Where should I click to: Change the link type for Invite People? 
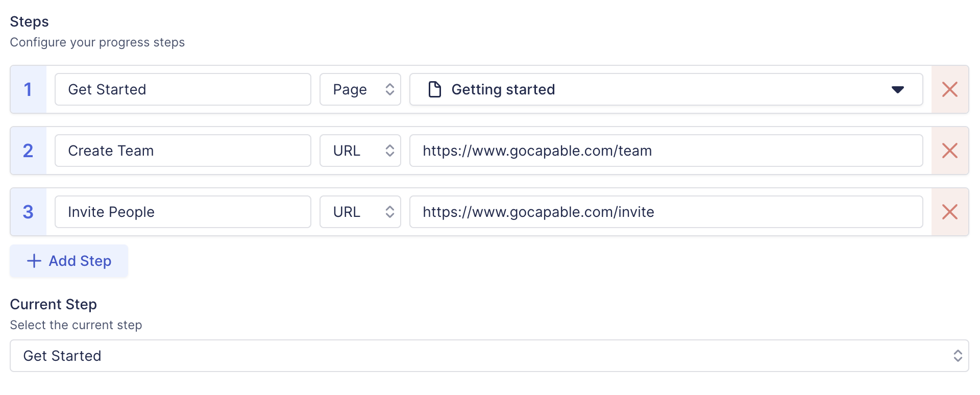pos(360,212)
